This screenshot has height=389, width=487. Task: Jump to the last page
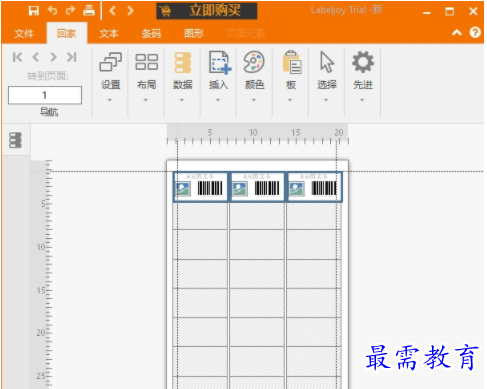click(x=72, y=57)
